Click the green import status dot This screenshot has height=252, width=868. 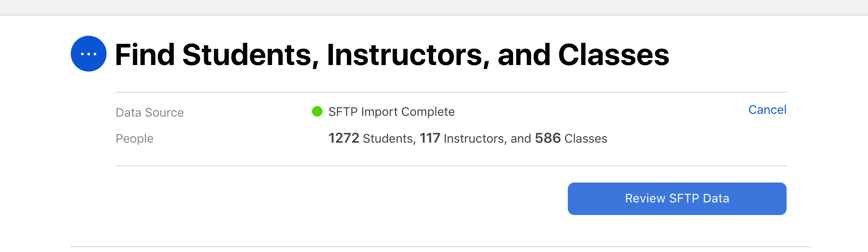pyautogui.click(x=317, y=111)
